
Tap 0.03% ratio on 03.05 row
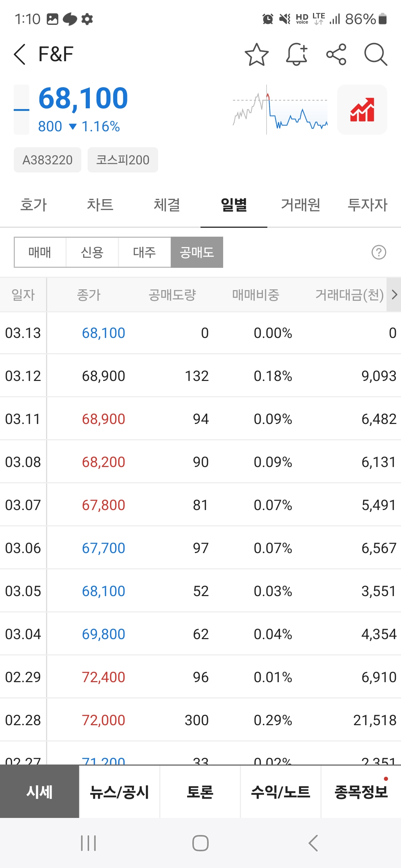pyautogui.click(x=273, y=591)
